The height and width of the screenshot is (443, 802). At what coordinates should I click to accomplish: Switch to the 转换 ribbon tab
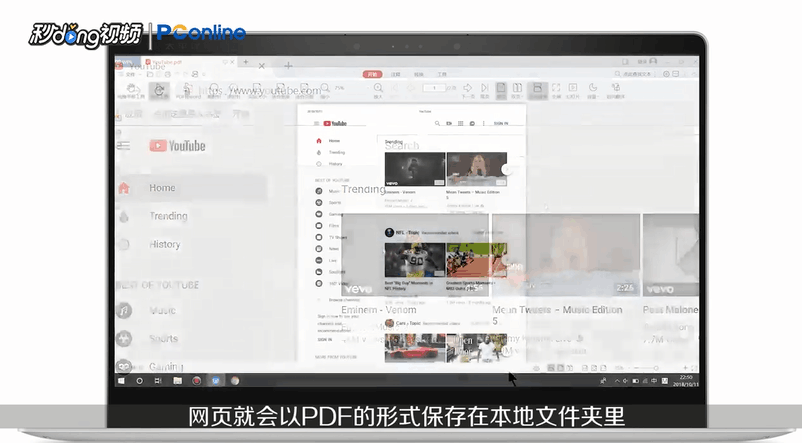coord(419,74)
